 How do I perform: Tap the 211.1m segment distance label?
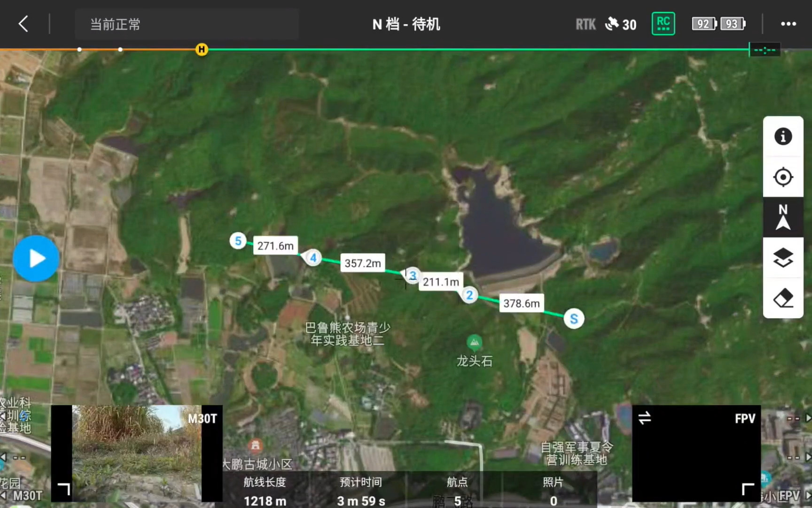tap(441, 282)
